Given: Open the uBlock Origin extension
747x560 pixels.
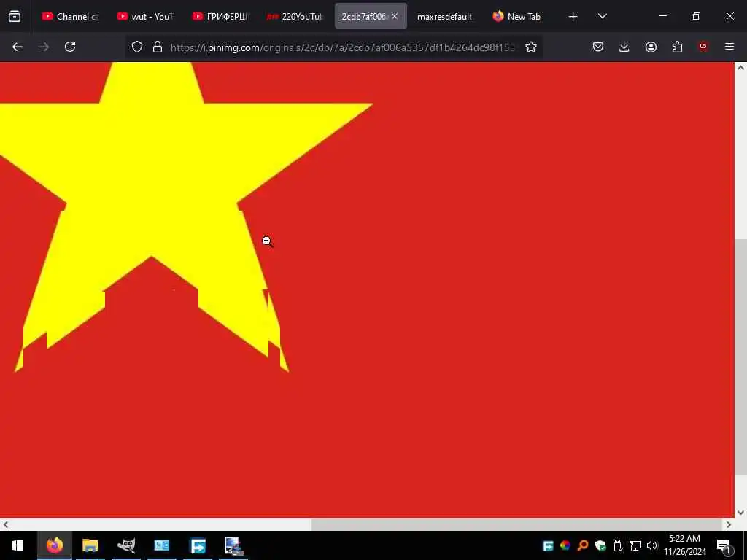Looking at the screenshot, I should click(703, 47).
